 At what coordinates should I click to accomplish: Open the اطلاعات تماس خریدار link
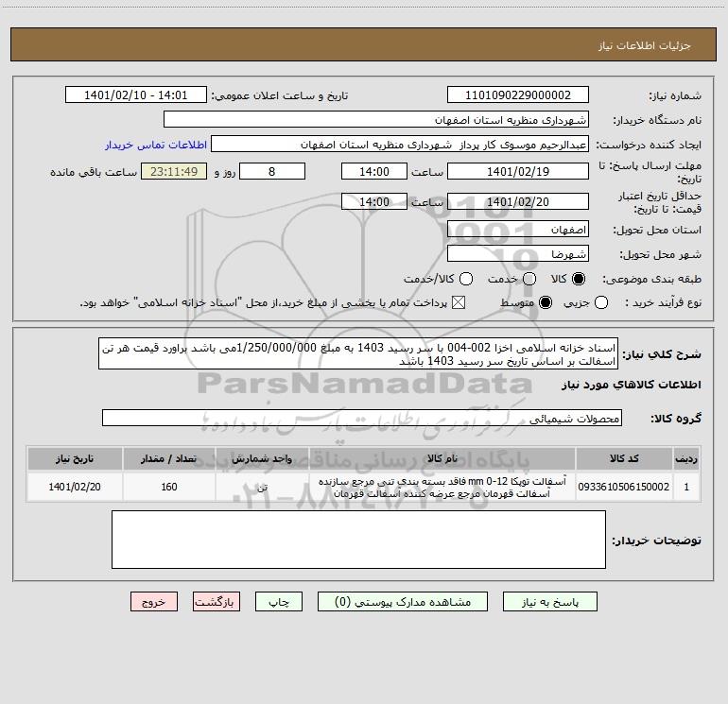[156, 145]
